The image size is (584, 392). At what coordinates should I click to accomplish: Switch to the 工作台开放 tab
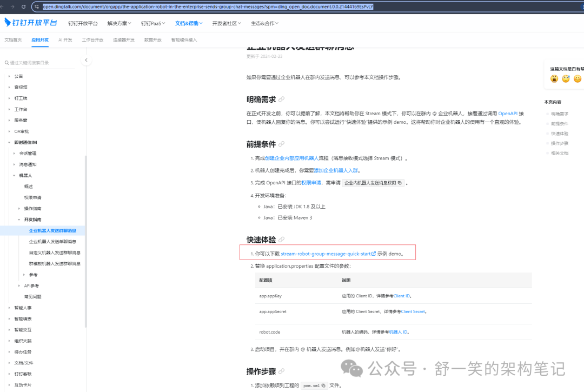pos(92,40)
